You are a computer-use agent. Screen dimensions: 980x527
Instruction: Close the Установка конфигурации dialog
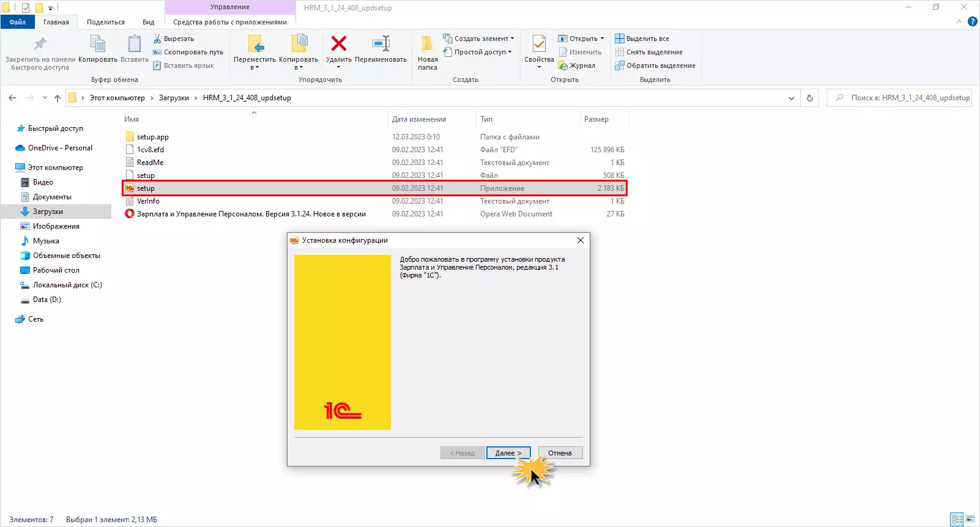[581, 240]
